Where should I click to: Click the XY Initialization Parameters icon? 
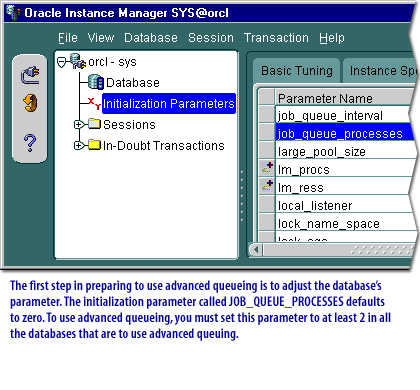pos(94,103)
